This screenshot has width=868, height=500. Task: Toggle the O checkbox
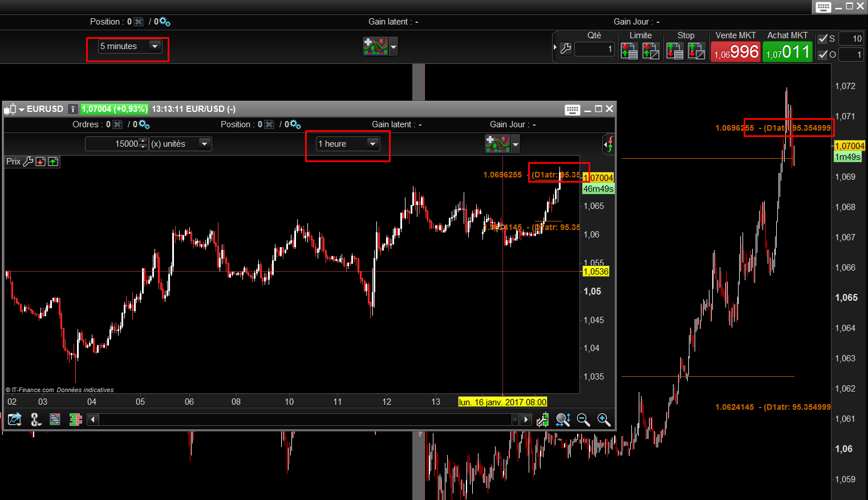pos(822,55)
